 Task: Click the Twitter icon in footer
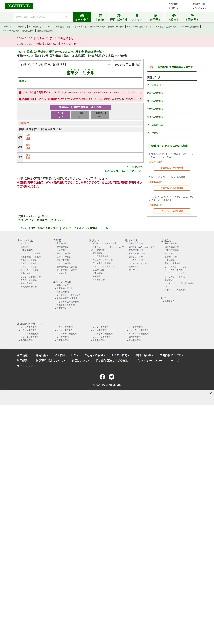[x=111, y=376]
